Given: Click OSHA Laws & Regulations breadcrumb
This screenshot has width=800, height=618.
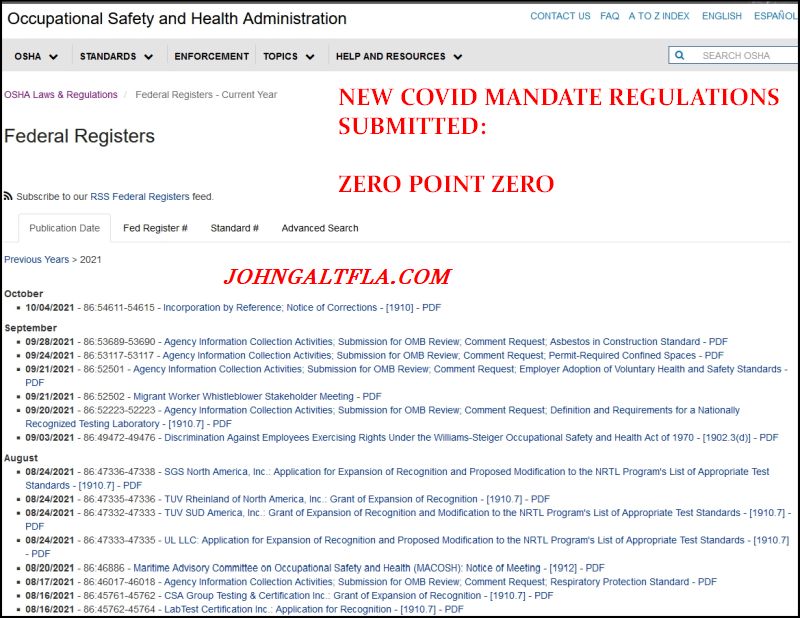Looking at the screenshot, I should tap(59, 95).
